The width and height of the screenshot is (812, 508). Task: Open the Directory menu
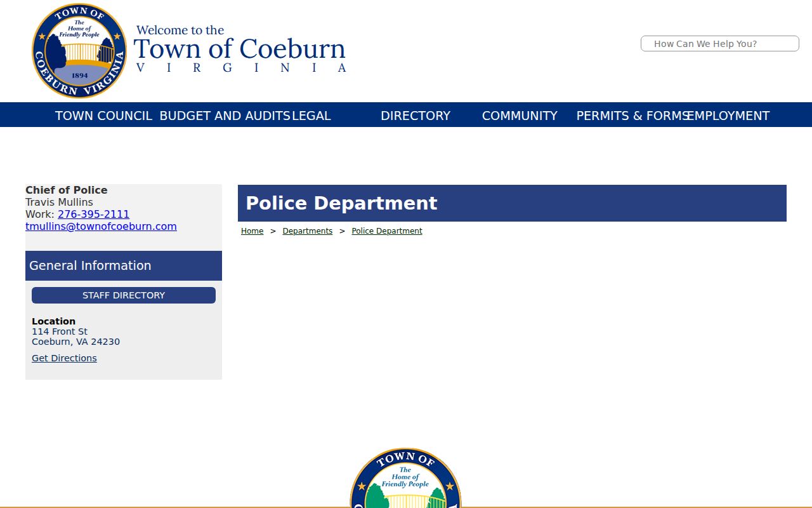[416, 116]
